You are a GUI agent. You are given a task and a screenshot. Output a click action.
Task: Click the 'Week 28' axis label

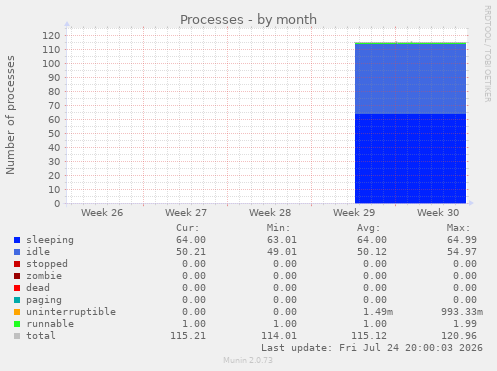[x=270, y=213]
